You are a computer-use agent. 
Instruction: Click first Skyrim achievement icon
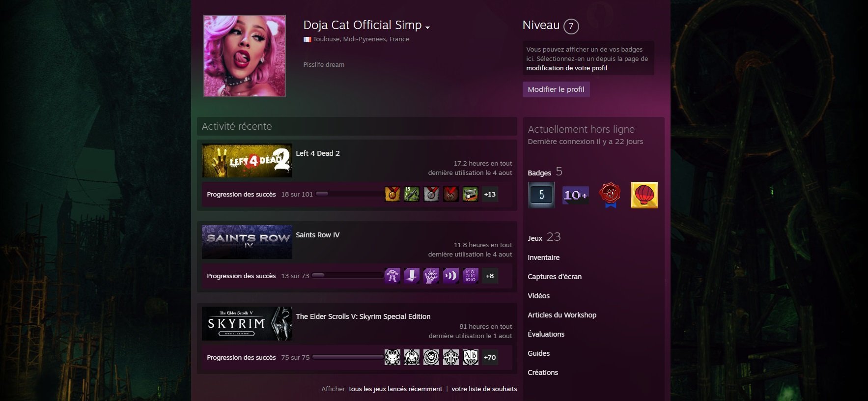[392, 357]
